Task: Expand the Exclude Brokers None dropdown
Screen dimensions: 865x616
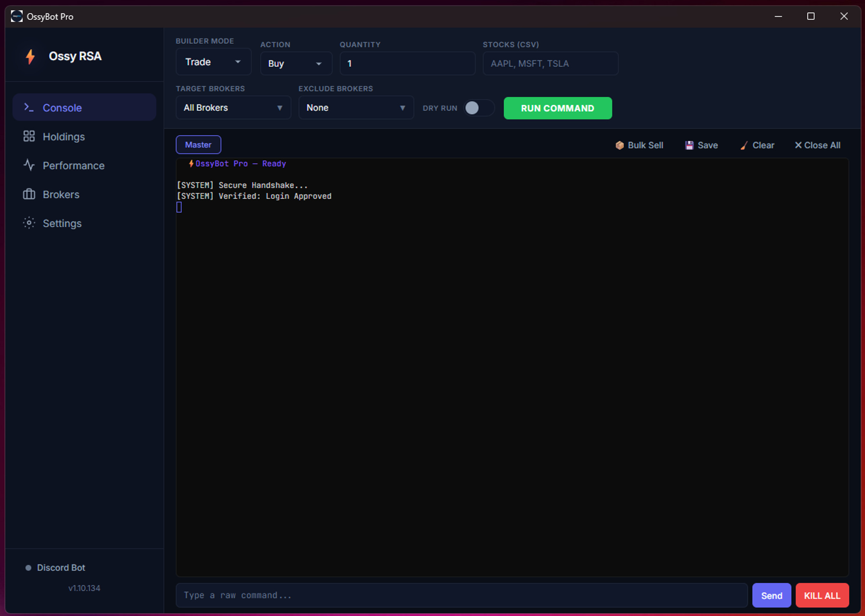Action: pyautogui.click(x=356, y=107)
